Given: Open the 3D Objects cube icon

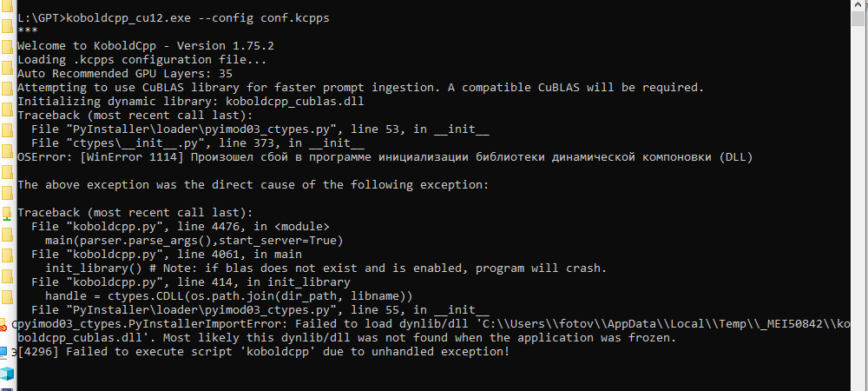Looking at the screenshot, I should pyautogui.click(x=7, y=374).
